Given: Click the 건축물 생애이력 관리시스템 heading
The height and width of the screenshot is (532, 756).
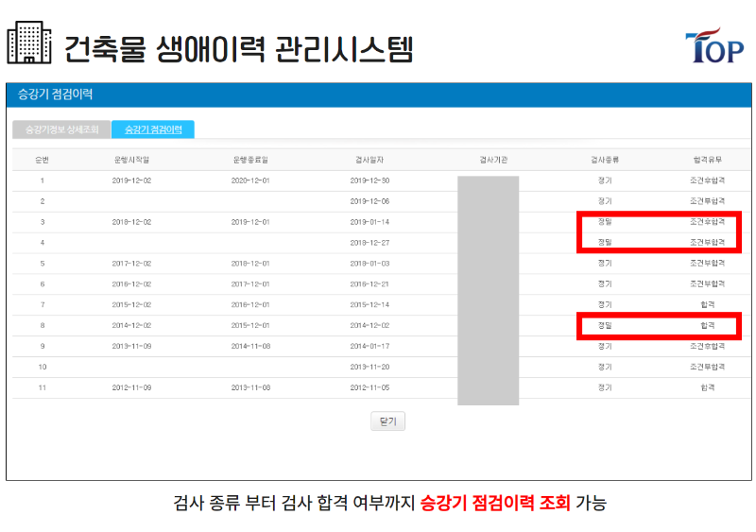Looking at the screenshot, I should 238,49.
